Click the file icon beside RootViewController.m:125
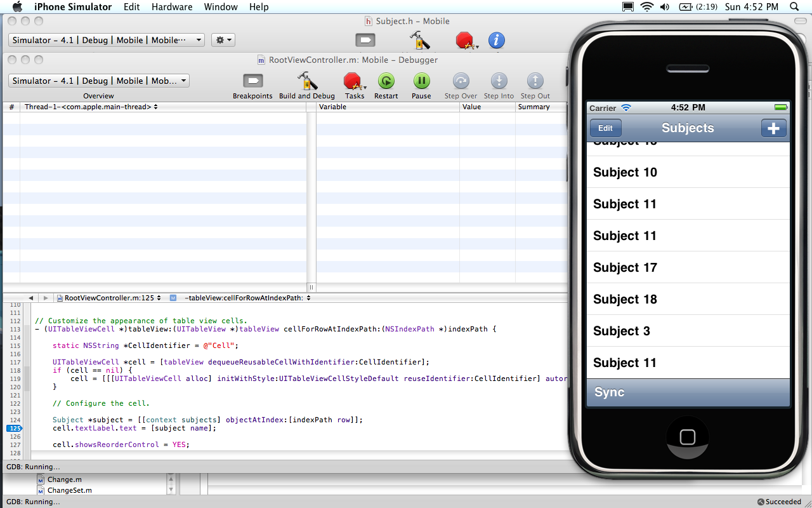The image size is (812, 508). (x=60, y=298)
